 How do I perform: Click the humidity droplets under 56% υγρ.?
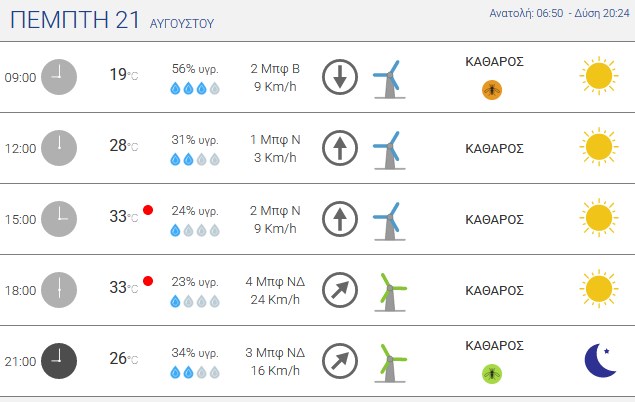195,88
